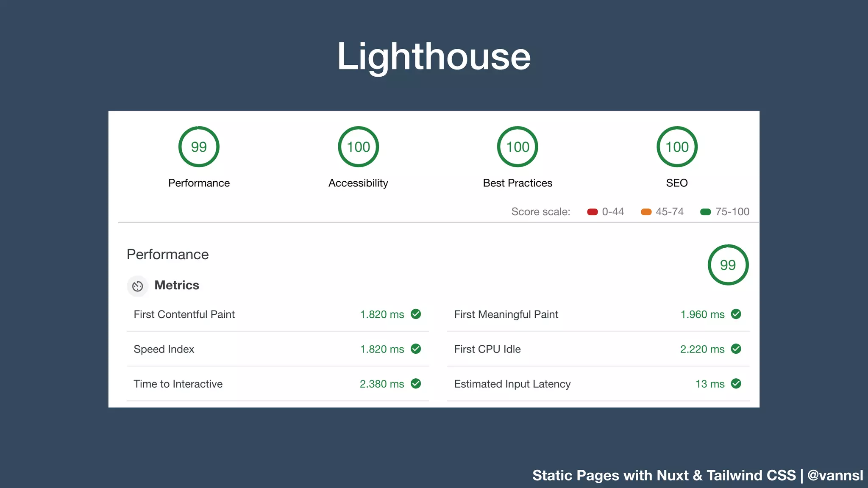Select the Time to Interactive metric label
868x488 pixels.
tap(178, 384)
